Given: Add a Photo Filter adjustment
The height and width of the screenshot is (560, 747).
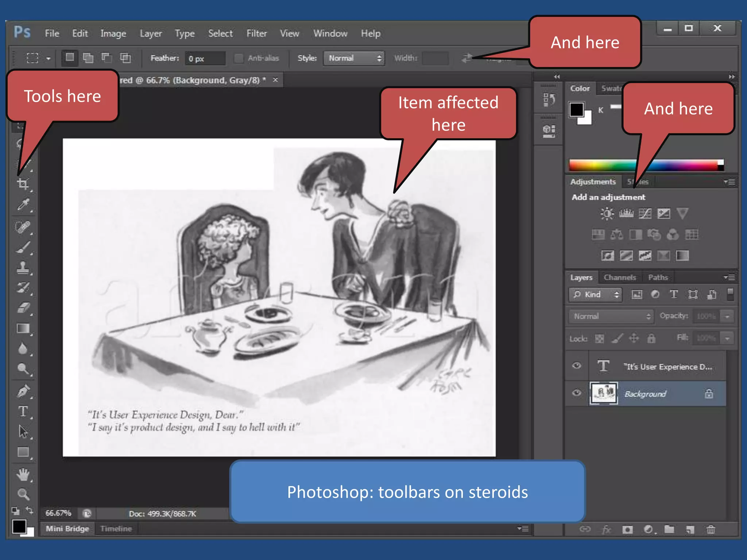Looking at the screenshot, I should pyautogui.click(x=654, y=234).
